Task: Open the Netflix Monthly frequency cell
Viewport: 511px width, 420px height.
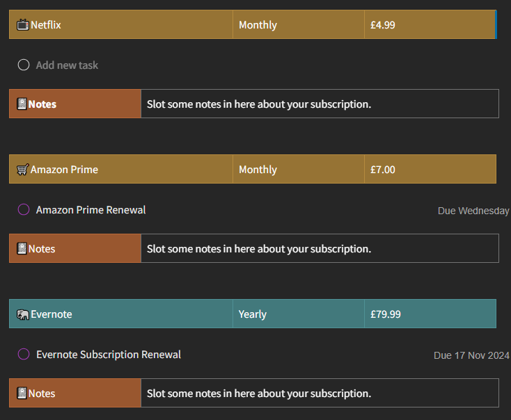Action: tap(298, 25)
